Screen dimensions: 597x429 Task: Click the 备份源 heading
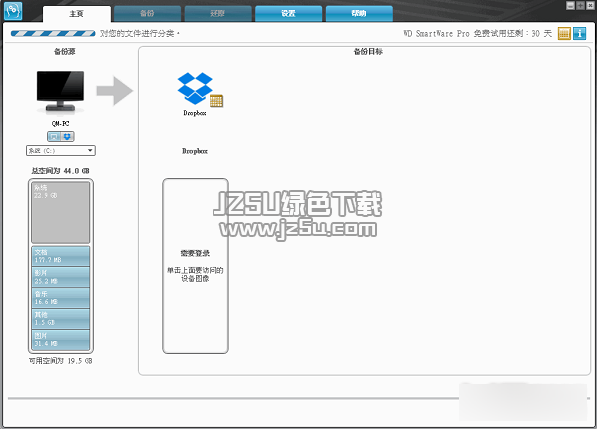[64, 51]
